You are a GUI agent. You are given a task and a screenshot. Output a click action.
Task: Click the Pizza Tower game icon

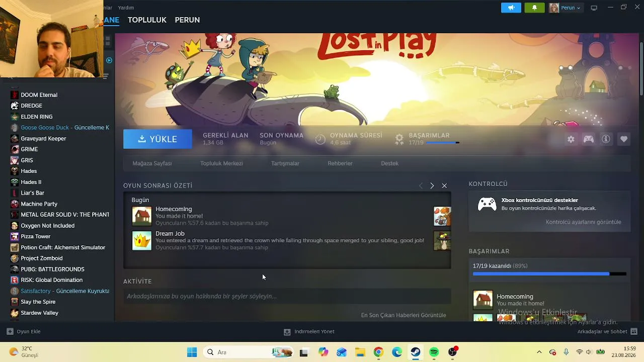[x=15, y=236]
